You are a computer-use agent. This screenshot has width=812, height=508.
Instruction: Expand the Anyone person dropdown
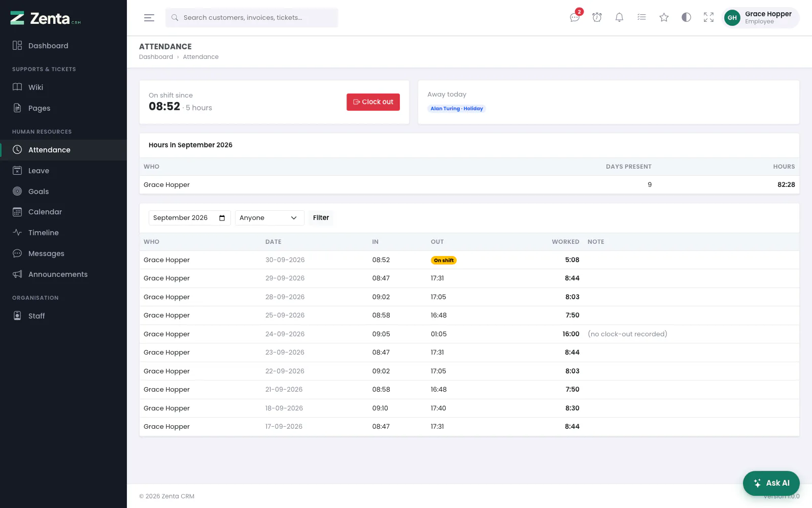click(x=269, y=218)
